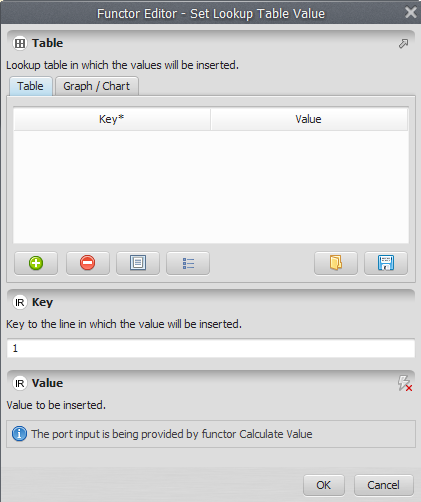Click the info icon in port message
Image resolution: width=421 pixels, height=502 pixels.
click(x=19, y=434)
